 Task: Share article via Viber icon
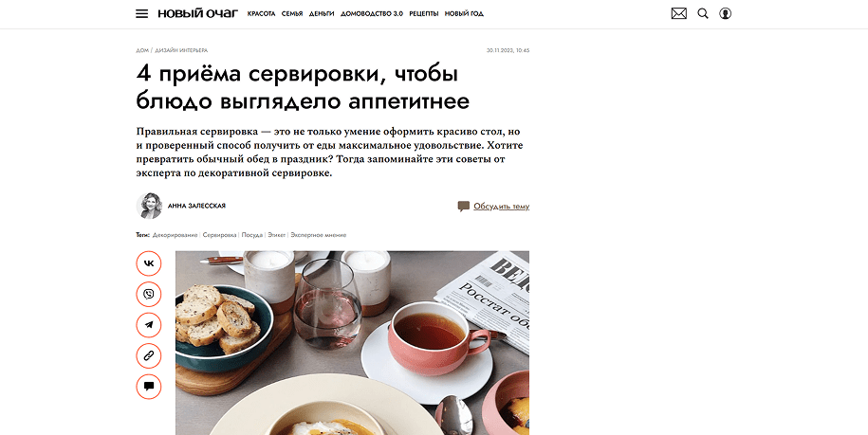click(148, 294)
